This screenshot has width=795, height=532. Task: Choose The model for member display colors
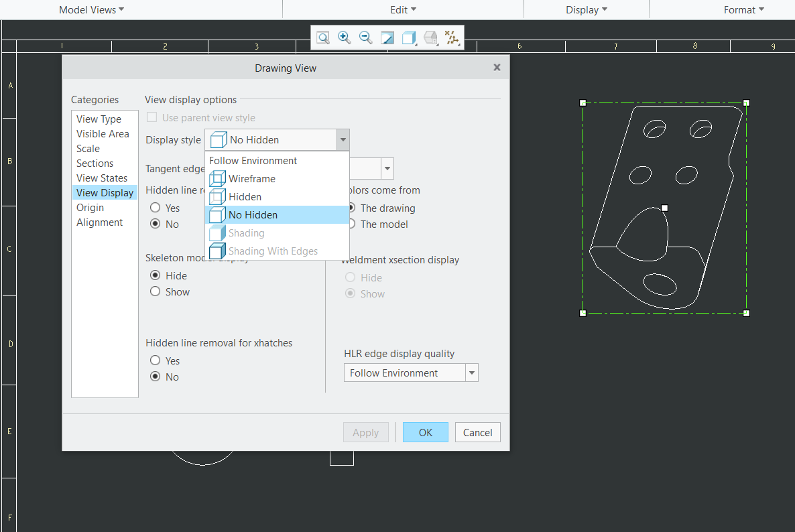click(350, 224)
